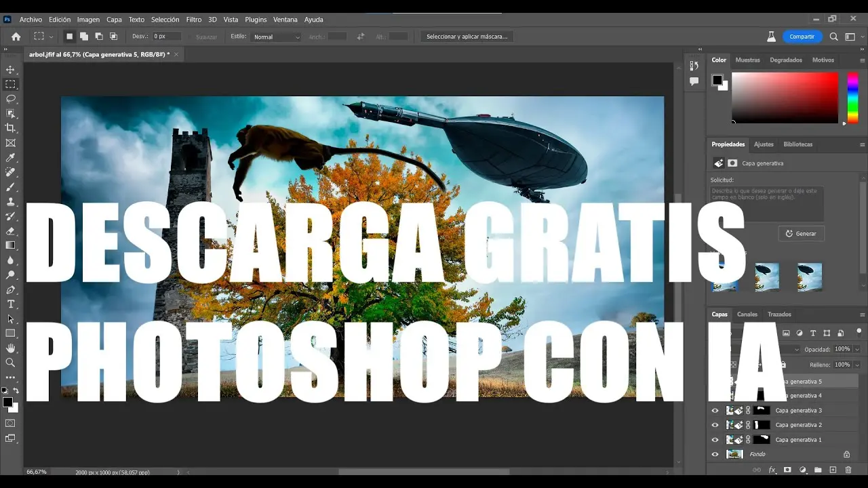Hide the Capa generativa 3 layer
868x488 pixels.
click(715, 411)
